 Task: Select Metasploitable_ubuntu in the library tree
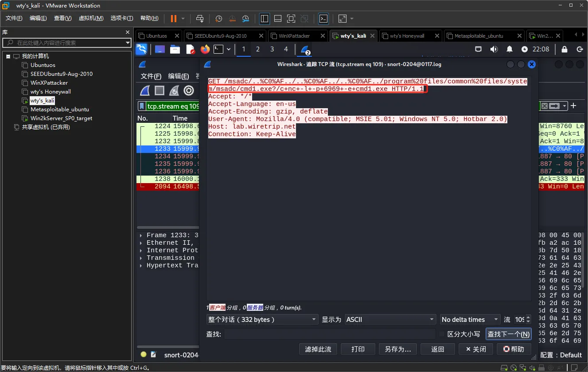pyautogui.click(x=60, y=110)
